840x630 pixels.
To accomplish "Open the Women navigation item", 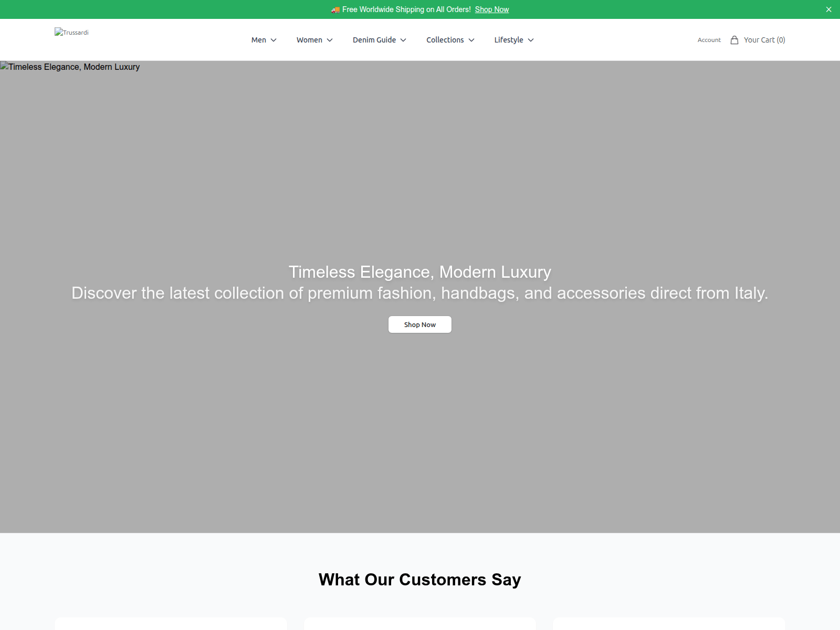I will pos(309,40).
